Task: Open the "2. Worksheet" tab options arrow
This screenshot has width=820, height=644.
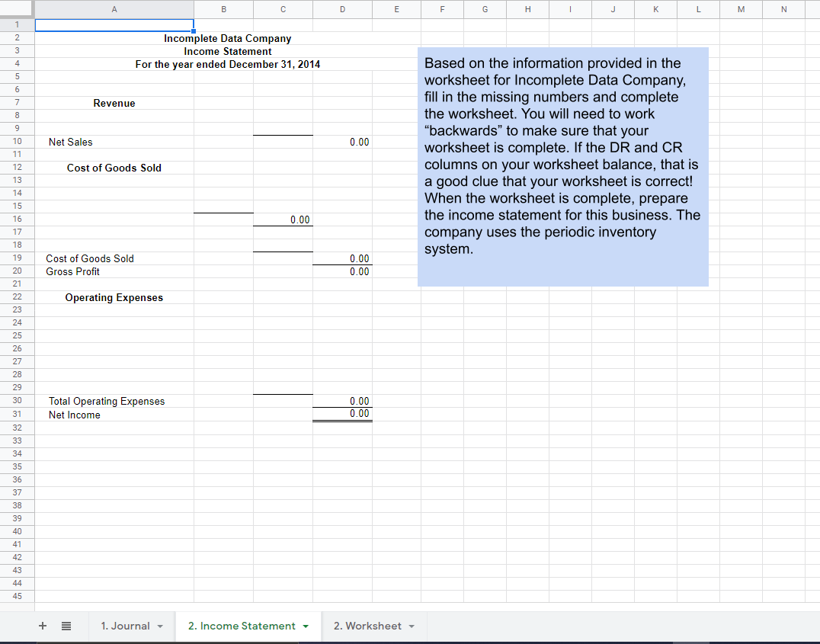Action: coord(409,626)
